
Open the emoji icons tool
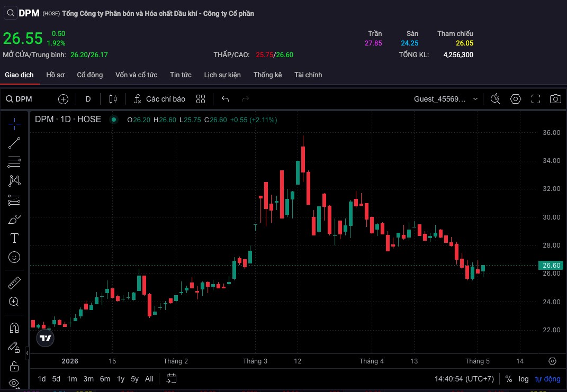[14, 257]
